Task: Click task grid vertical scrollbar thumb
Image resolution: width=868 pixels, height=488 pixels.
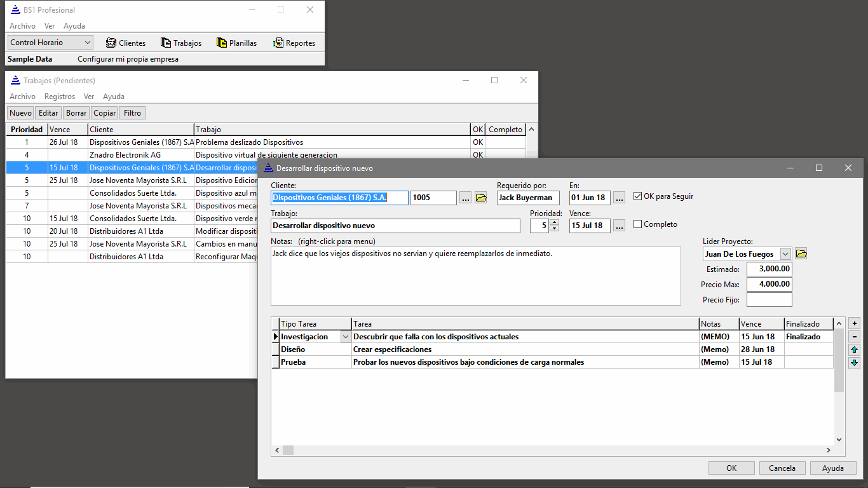Action: click(x=839, y=361)
